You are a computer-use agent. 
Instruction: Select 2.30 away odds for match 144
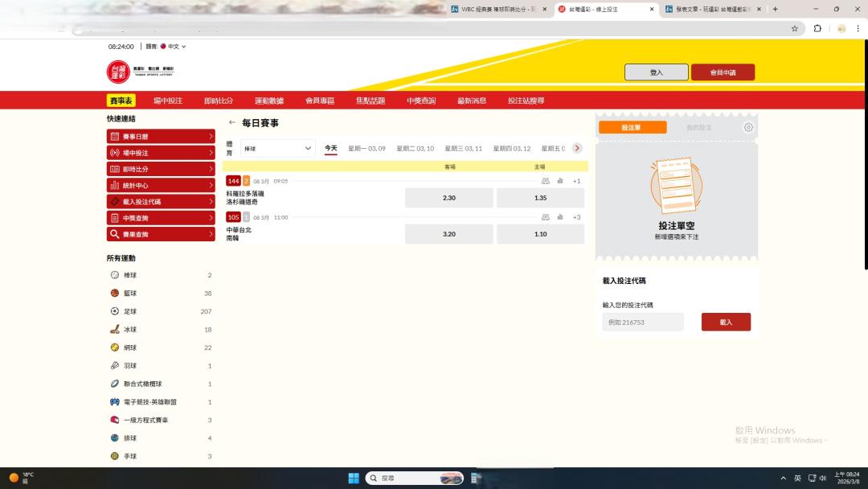pyautogui.click(x=448, y=198)
